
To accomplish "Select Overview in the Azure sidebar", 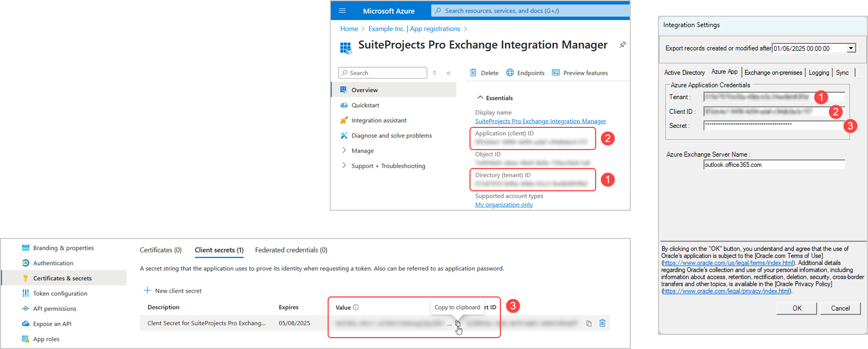I will tap(394, 90).
